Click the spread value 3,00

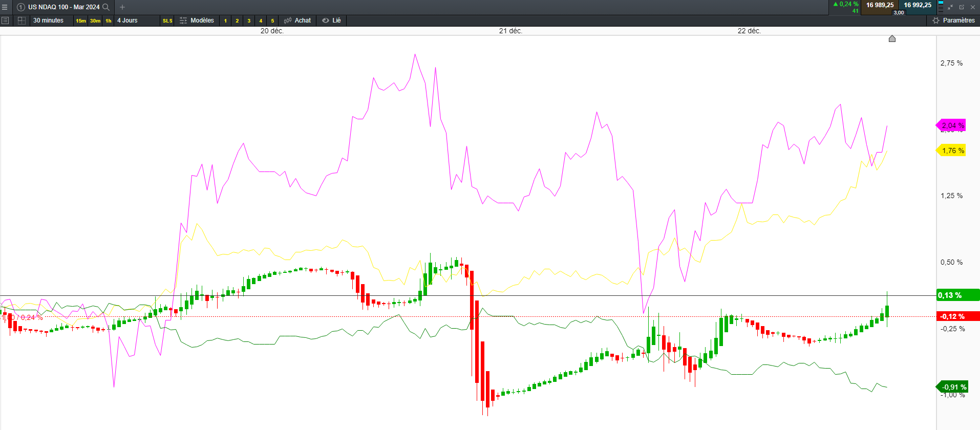pos(899,12)
